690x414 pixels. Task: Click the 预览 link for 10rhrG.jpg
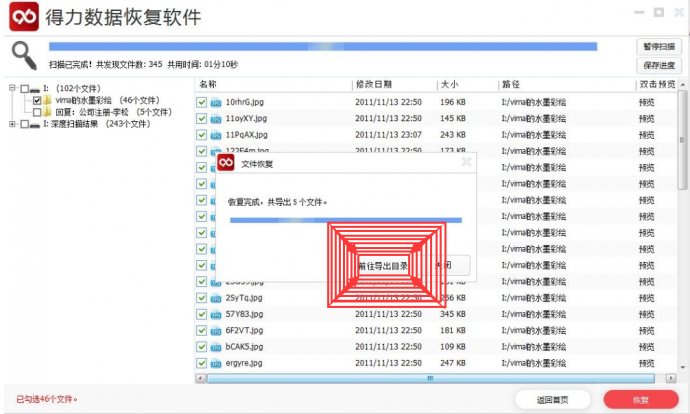tap(646, 103)
